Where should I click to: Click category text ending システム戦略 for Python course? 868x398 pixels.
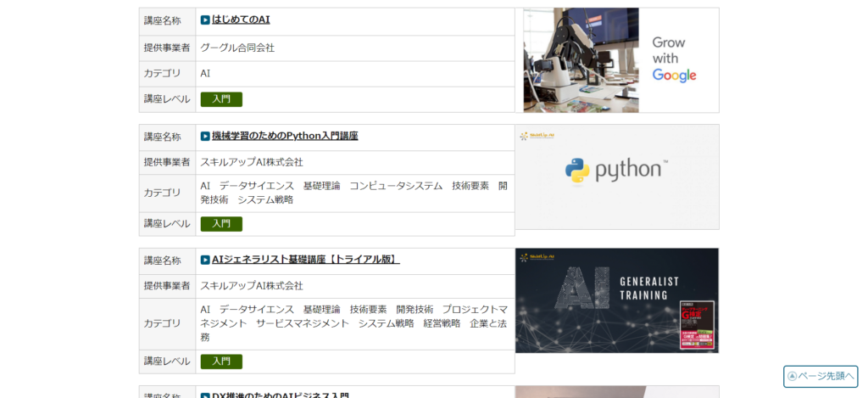(353, 193)
